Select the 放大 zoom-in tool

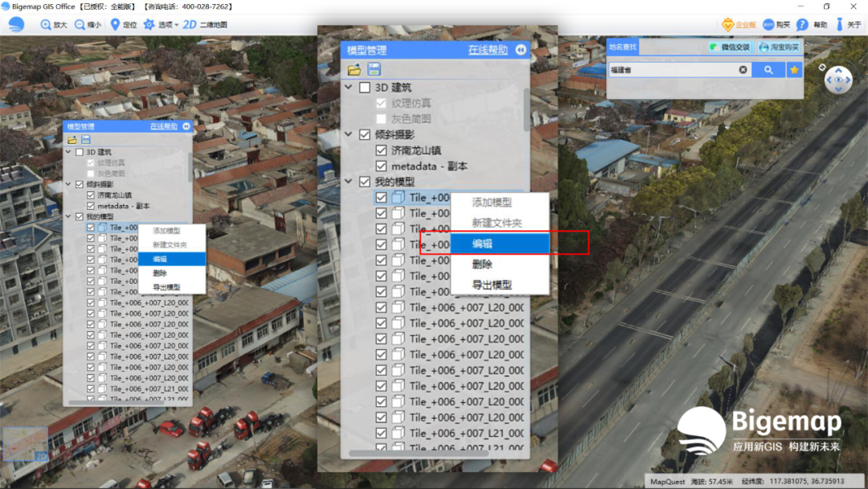pyautogui.click(x=54, y=25)
